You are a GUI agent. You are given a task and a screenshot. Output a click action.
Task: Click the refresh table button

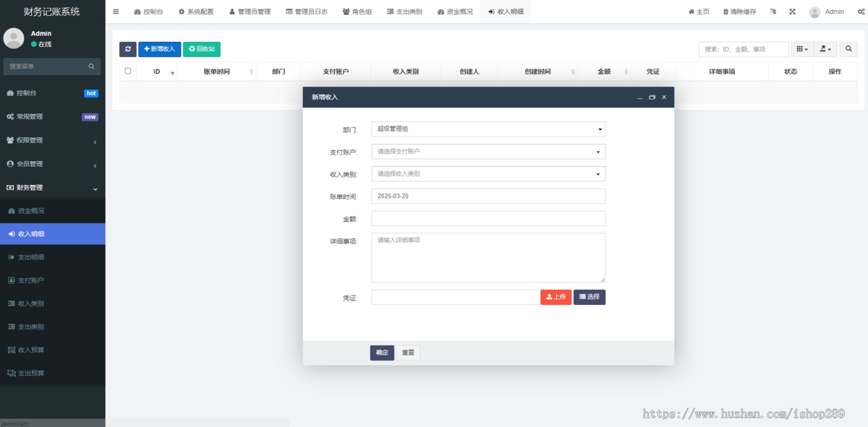click(x=128, y=49)
